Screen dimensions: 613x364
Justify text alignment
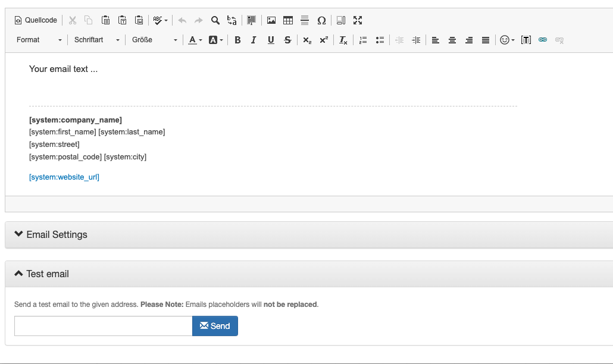coord(486,40)
